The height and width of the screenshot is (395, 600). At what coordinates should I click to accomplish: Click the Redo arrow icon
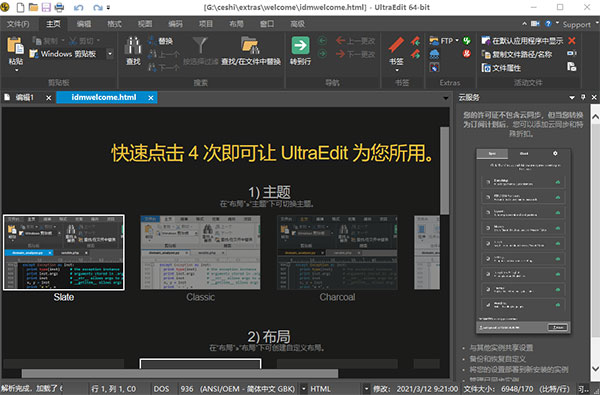point(97,8)
